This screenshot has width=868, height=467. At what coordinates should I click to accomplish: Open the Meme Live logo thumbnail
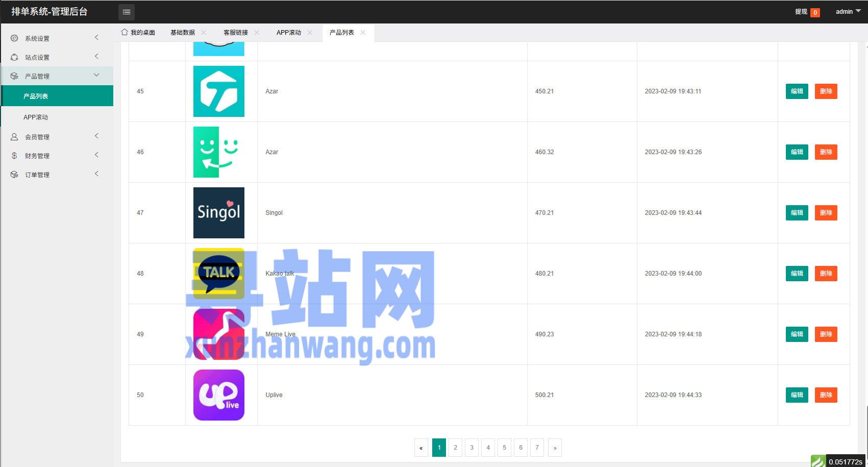coord(219,334)
